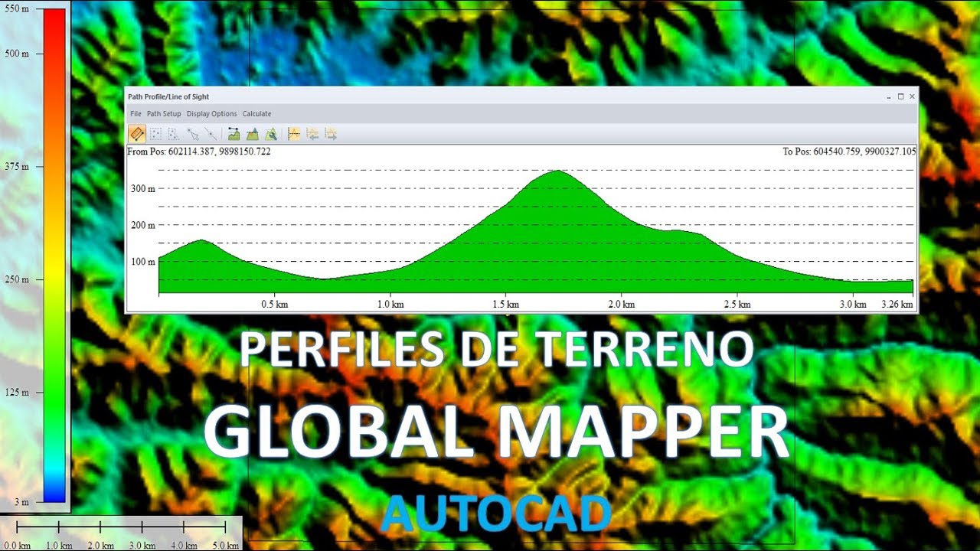Open the Display Options menu
Image resolution: width=980 pixels, height=551 pixels.
pos(212,114)
